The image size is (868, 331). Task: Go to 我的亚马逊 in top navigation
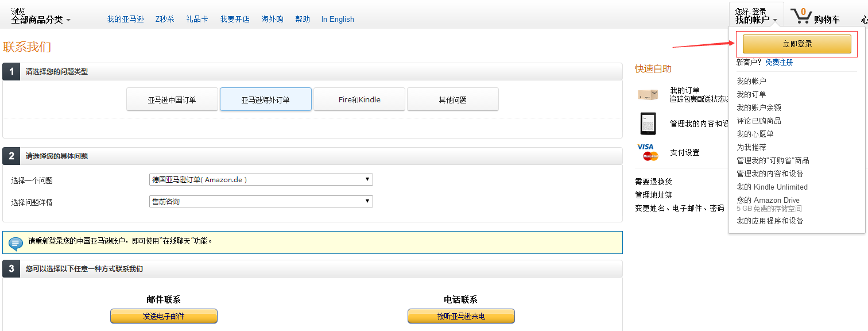(125, 19)
